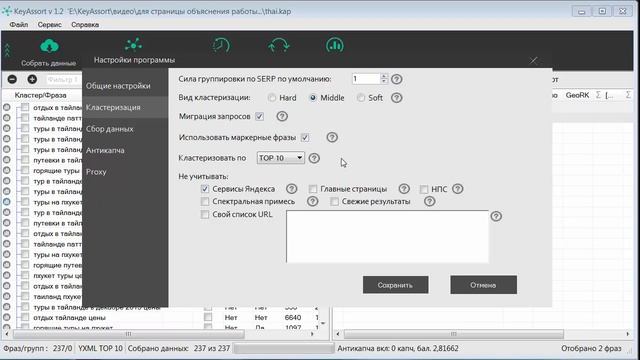Click the circle marker beside 'туры на пхукет'

point(7,202)
